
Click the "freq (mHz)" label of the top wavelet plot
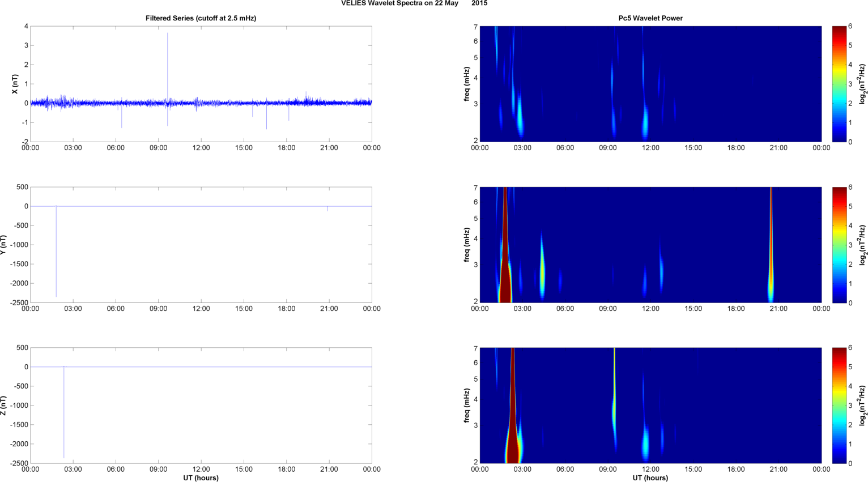pos(466,84)
